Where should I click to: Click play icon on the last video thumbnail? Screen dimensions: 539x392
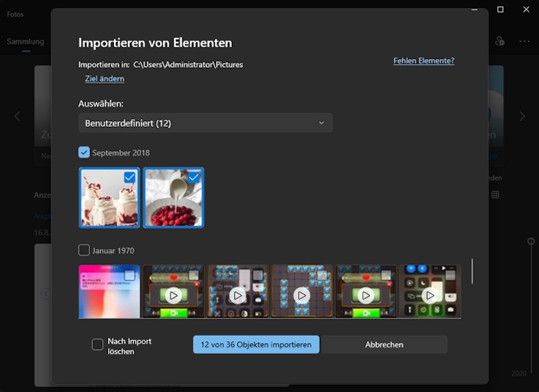(x=430, y=295)
